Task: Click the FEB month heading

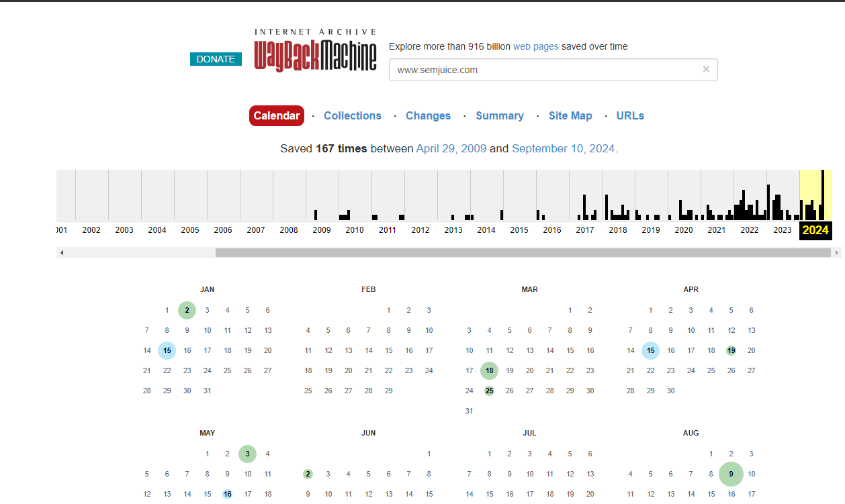Action: tap(369, 289)
